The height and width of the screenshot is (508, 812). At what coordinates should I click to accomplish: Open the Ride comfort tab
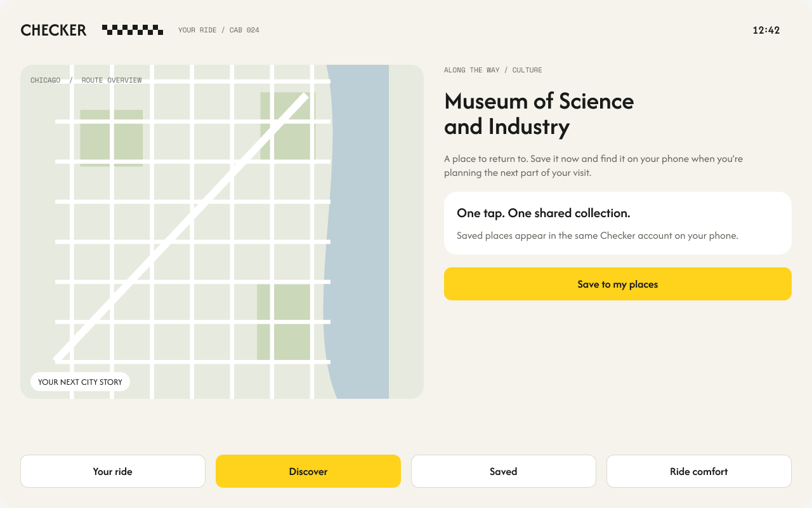(x=699, y=471)
